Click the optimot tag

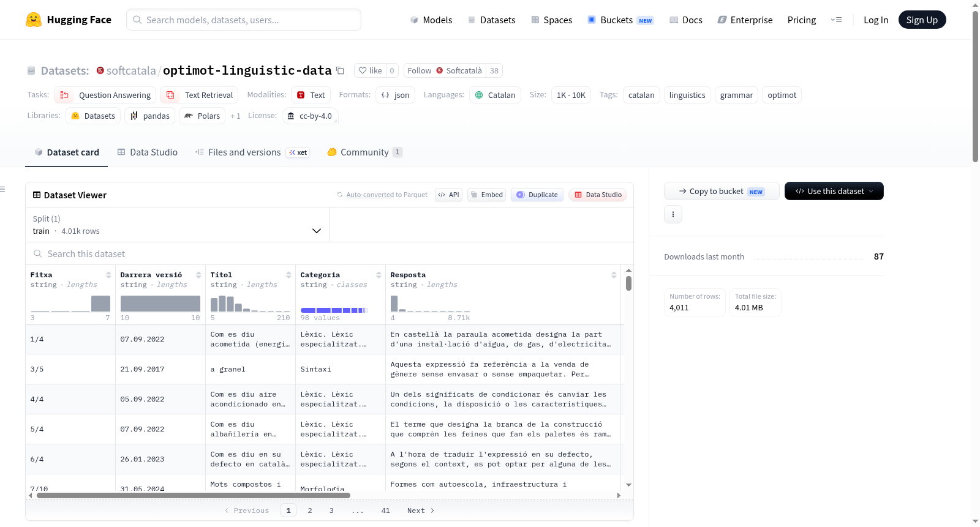point(782,95)
